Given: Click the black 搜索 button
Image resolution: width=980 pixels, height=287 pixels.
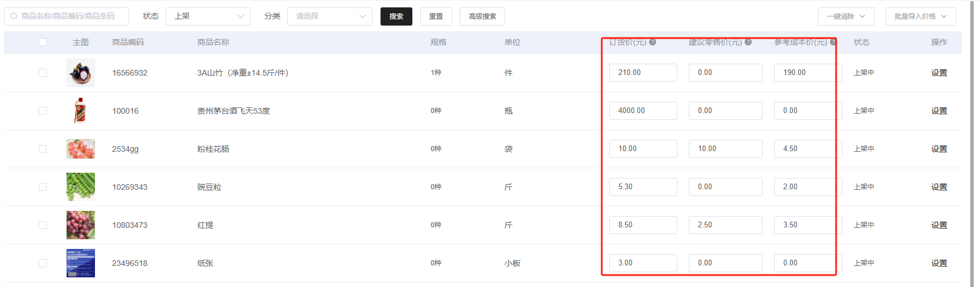Looking at the screenshot, I should (396, 16).
